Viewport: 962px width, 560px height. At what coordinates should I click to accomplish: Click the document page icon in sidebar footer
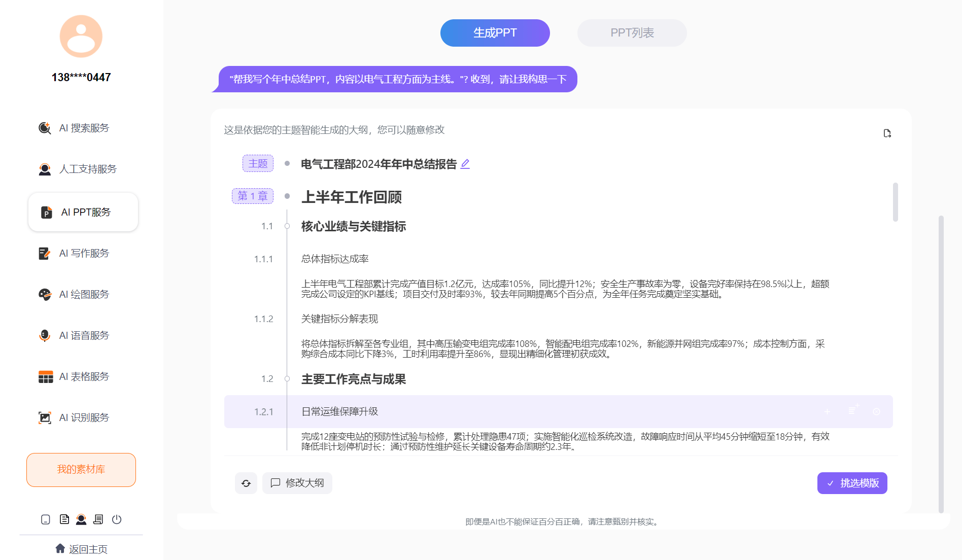tap(64, 519)
